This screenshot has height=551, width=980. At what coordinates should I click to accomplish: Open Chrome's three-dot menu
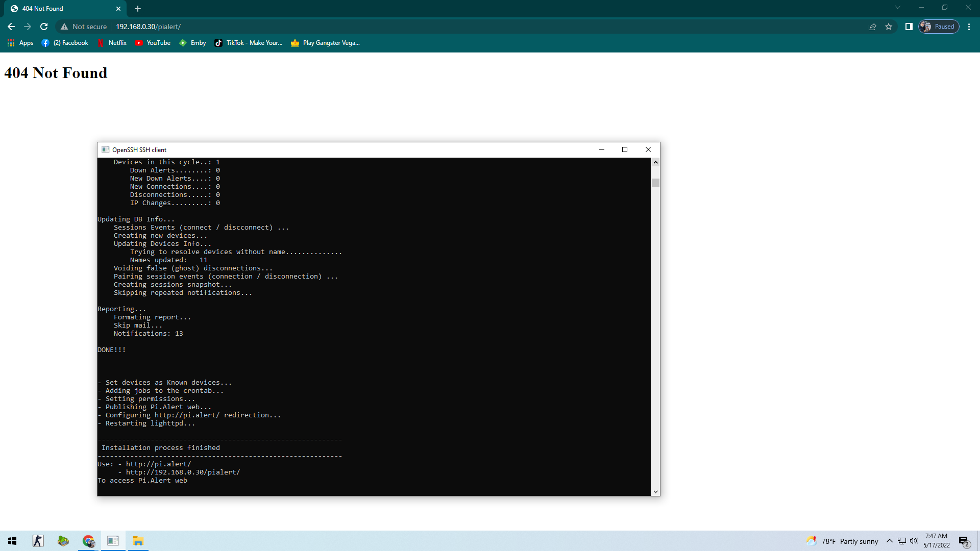point(969,27)
